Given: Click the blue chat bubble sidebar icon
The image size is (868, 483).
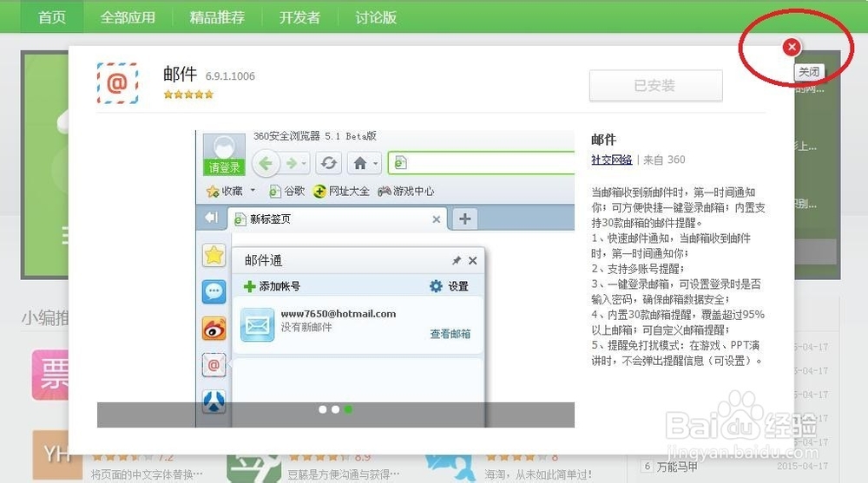Looking at the screenshot, I should click(214, 291).
